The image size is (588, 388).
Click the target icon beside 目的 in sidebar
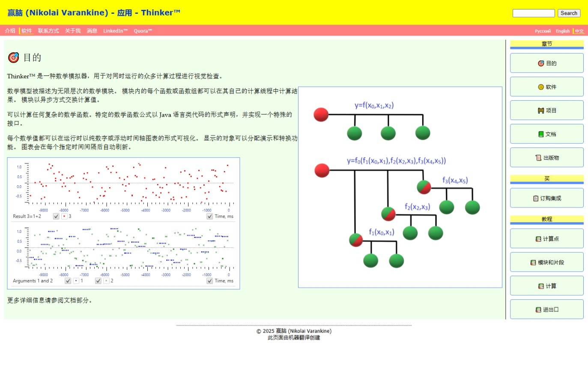pos(541,63)
